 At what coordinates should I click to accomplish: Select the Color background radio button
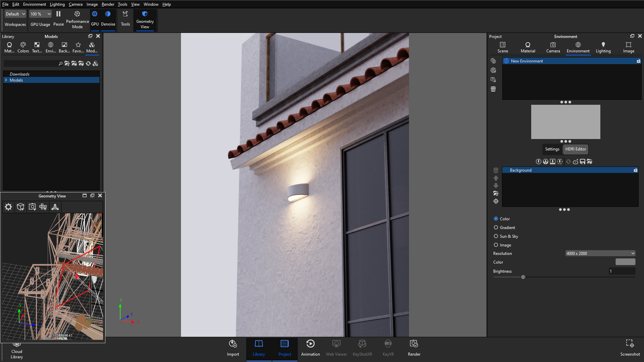click(x=496, y=219)
